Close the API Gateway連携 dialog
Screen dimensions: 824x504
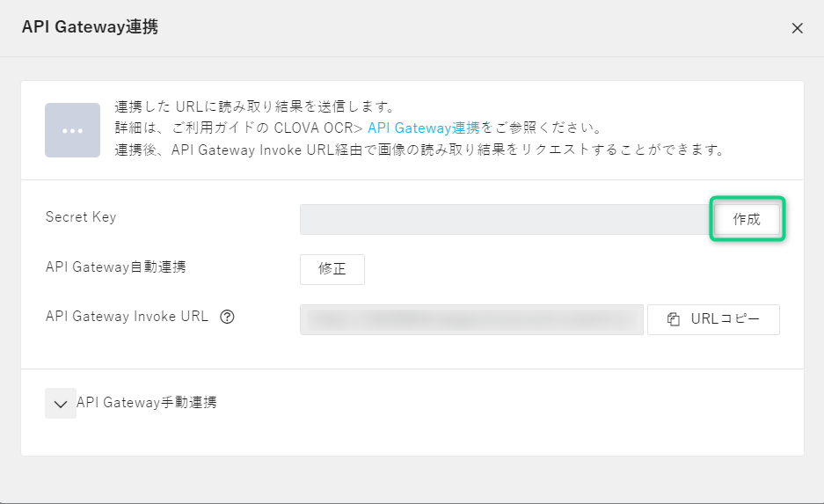pyautogui.click(x=797, y=28)
